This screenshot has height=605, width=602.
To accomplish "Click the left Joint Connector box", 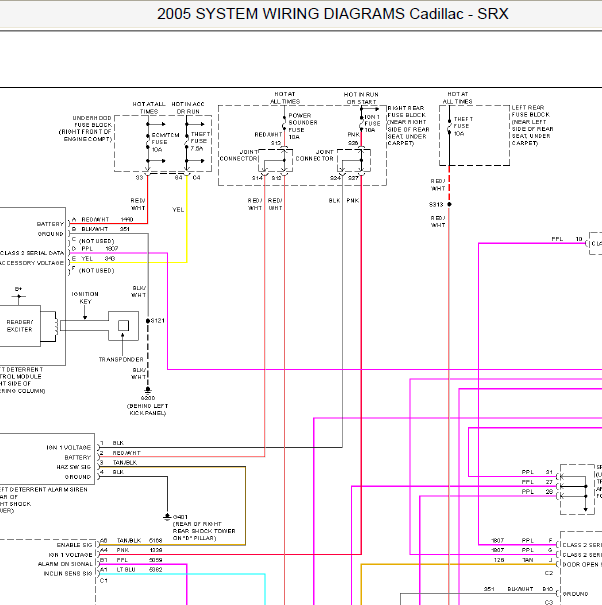I will coord(275,161).
